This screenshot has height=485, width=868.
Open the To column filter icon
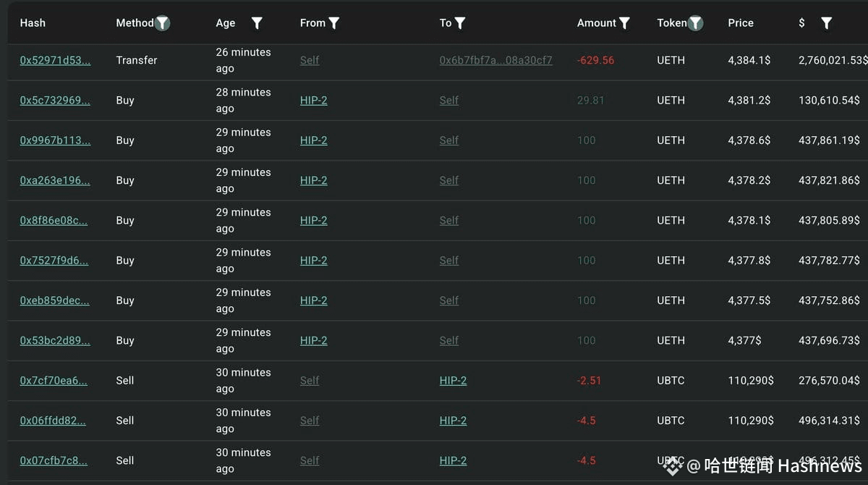460,23
